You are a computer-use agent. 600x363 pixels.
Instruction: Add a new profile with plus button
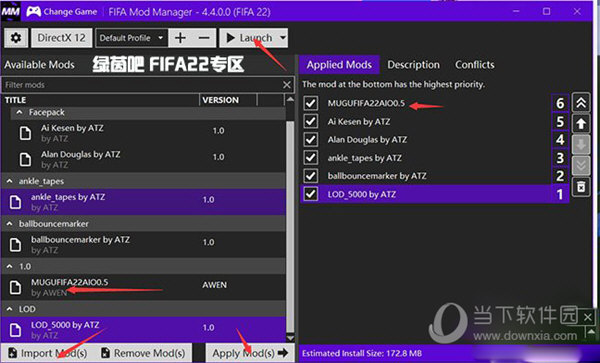tap(180, 38)
